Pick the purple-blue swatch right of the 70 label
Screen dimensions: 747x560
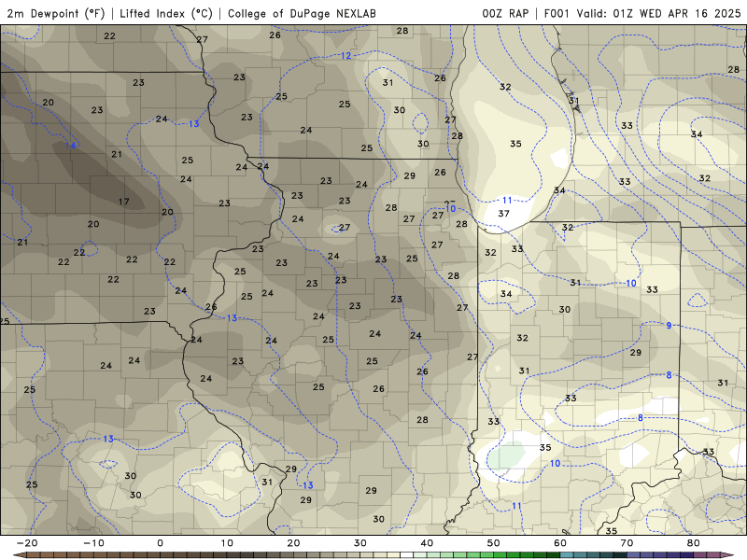point(633,554)
